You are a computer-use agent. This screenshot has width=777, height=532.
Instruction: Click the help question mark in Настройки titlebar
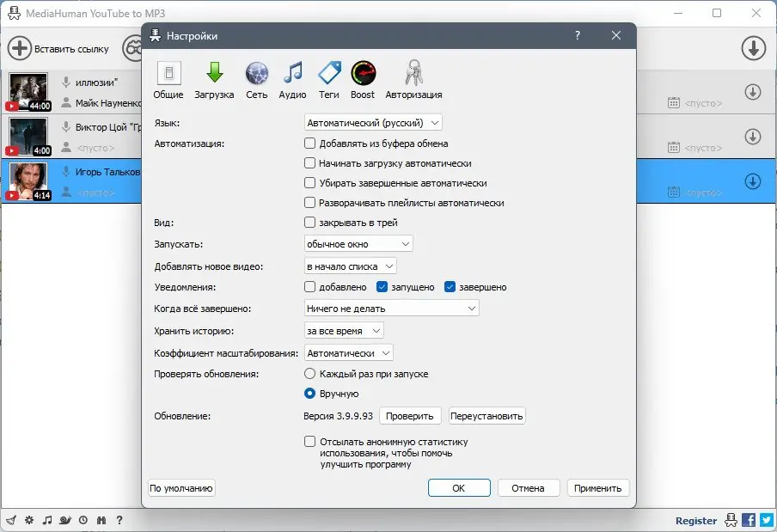578,35
